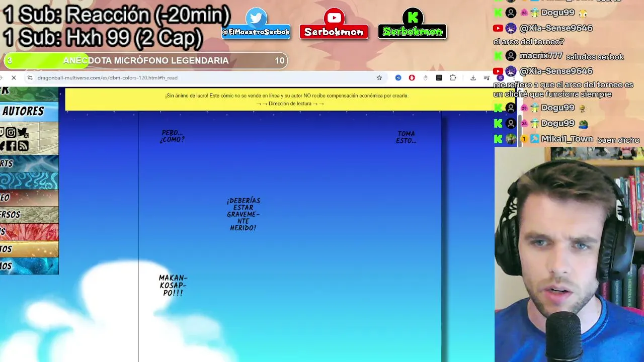Click the @ElMaestroSerbok Twitter label

click(x=256, y=32)
